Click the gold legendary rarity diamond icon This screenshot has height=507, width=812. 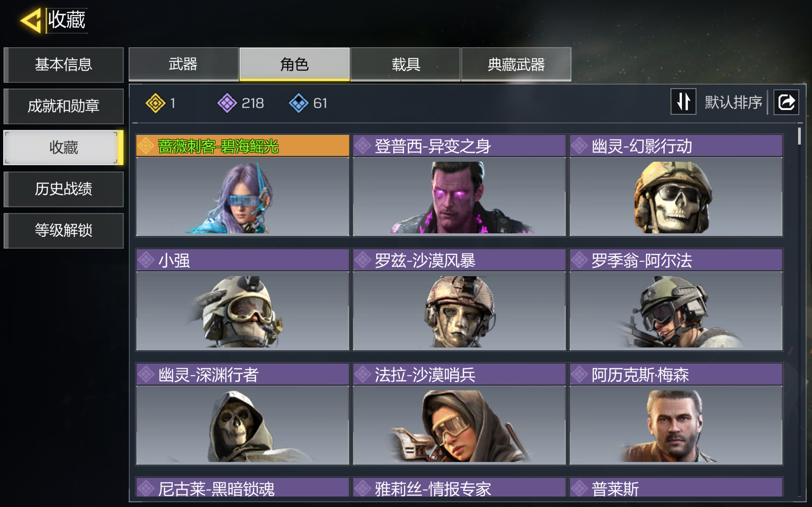tap(155, 103)
